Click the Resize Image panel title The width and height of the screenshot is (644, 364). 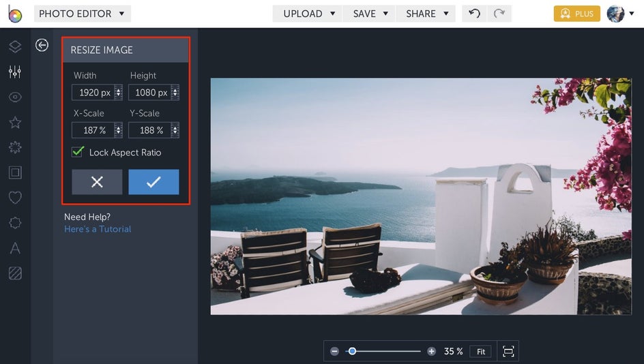point(102,50)
